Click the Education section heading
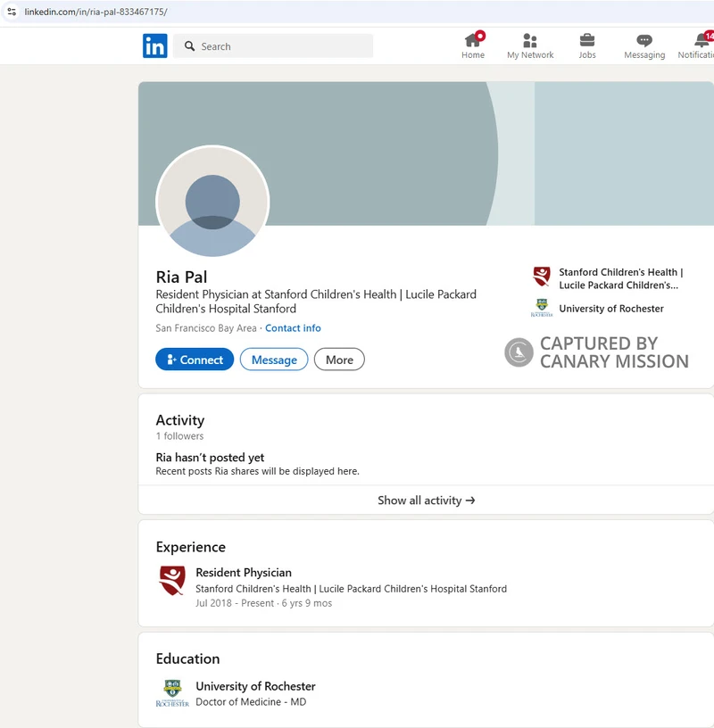Screen dimensions: 714x728 click(187, 658)
